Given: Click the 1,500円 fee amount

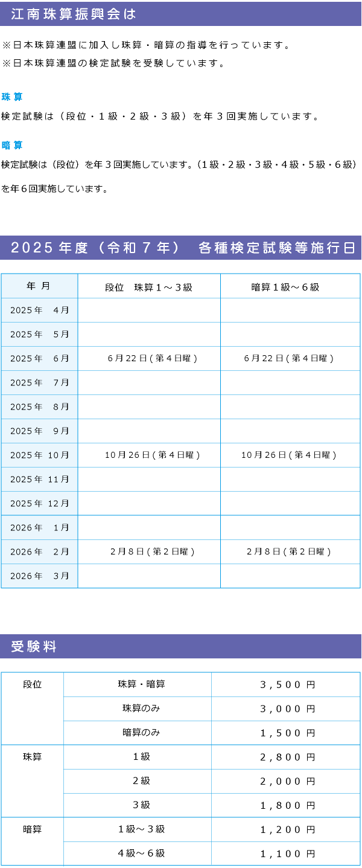Looking at the screenshot, I should (287, 733).
